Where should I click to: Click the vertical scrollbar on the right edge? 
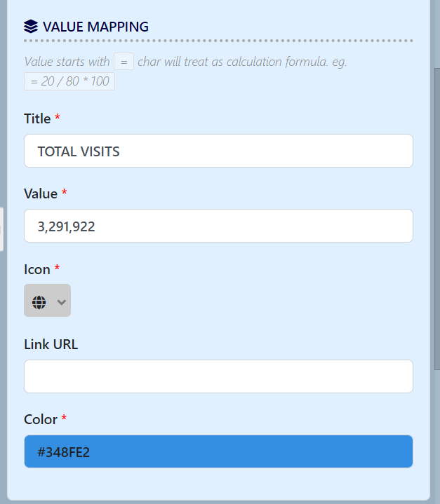(x=436, y=210)
